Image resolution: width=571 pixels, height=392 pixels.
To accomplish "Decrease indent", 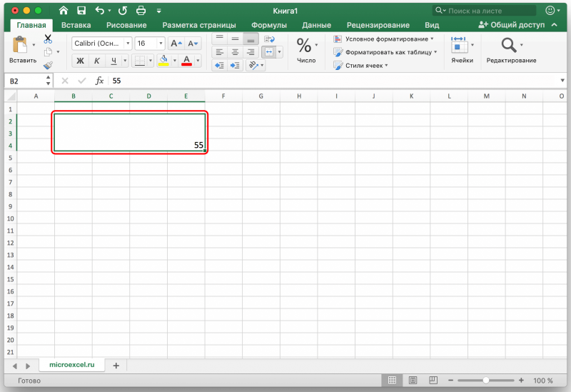I will coord(220,65).
